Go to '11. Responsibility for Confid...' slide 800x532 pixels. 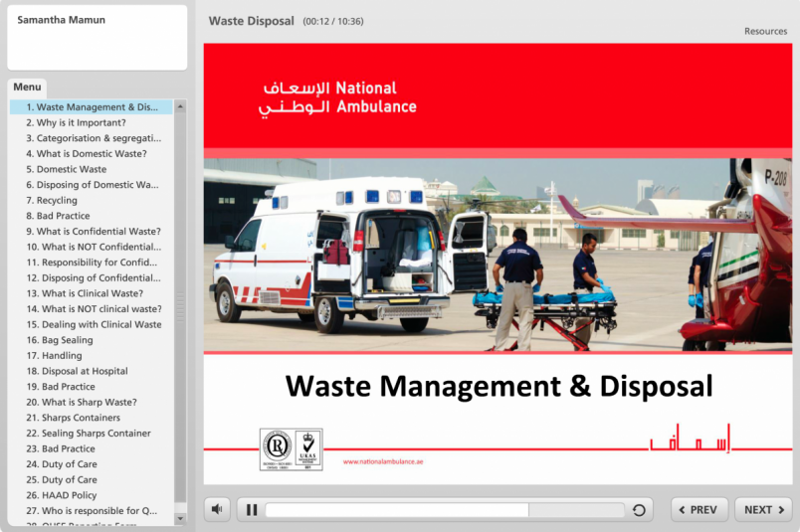92,263
